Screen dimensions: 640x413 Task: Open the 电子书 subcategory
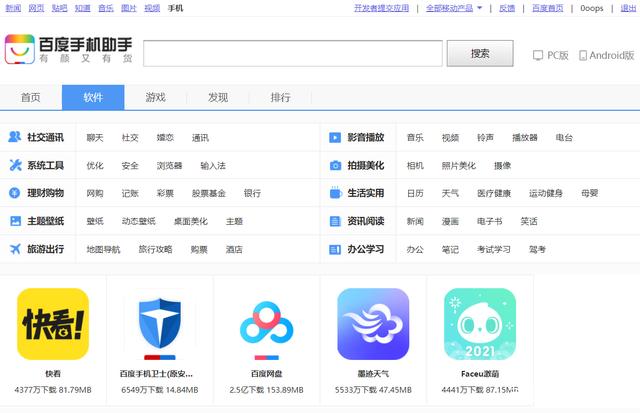point(490,221)
